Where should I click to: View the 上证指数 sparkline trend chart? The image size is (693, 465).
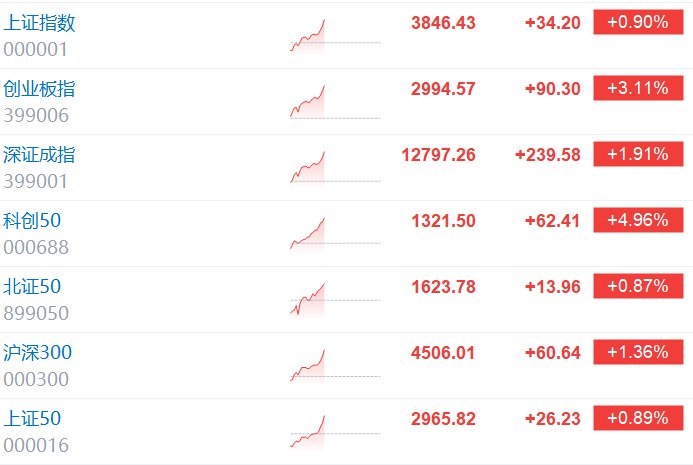coord(335,35)
